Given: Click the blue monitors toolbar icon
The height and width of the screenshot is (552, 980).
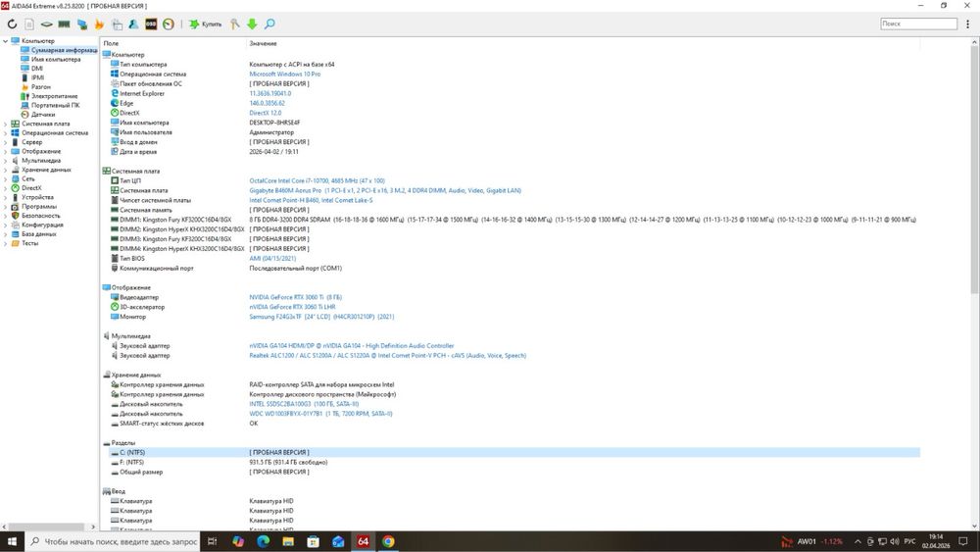Looking at the screenshot, I should pos(82,24).
